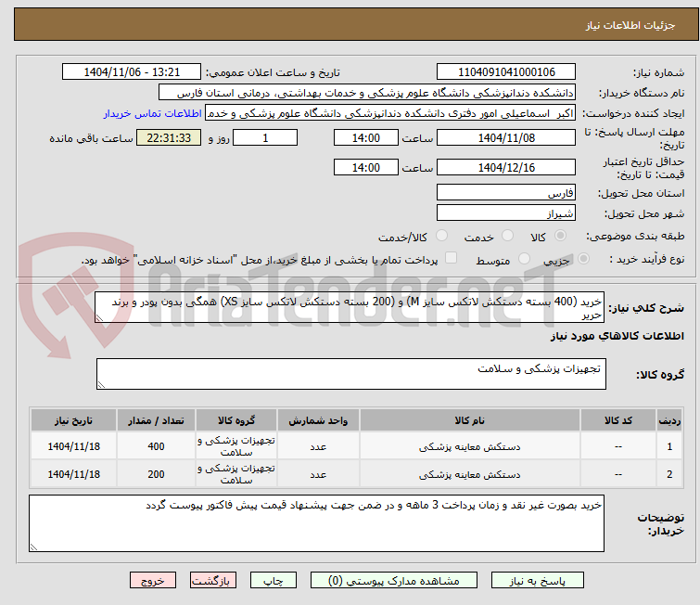Click the عدد unit cell in row 2
Screen dimensions: 700x605
click(x=318, y=474)
